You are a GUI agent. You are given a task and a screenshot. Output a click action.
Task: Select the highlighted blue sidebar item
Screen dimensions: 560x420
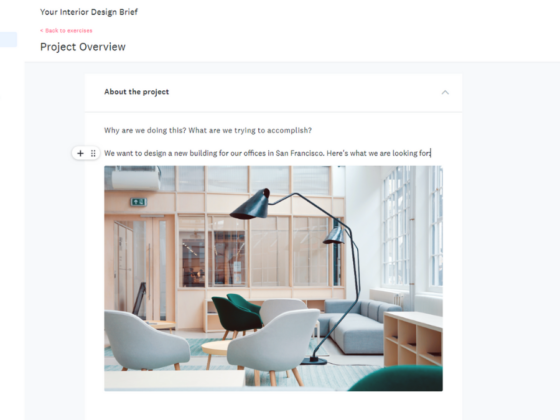[x=8, y=39]
